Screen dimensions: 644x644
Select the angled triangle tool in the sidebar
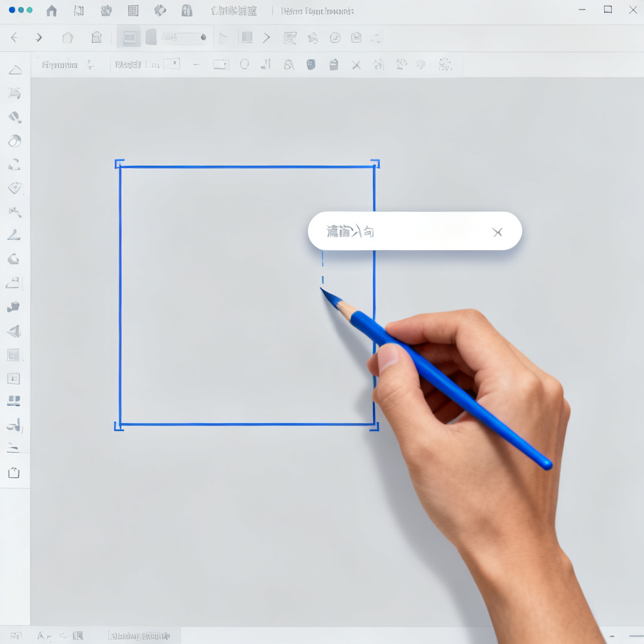(x=14, y=235)
